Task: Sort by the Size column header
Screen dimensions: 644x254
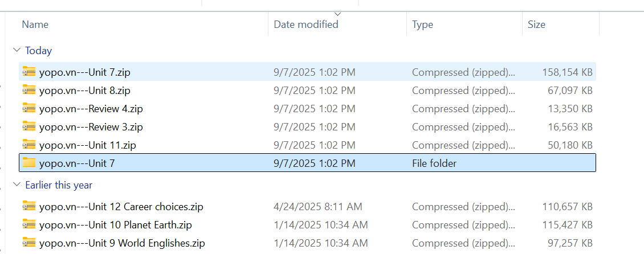Action: point(536,24)
